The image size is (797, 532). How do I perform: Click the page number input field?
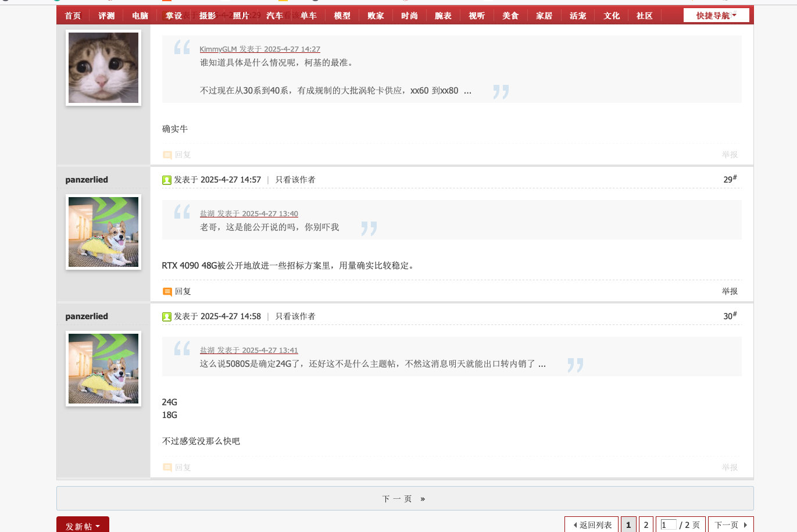(669, 525)
